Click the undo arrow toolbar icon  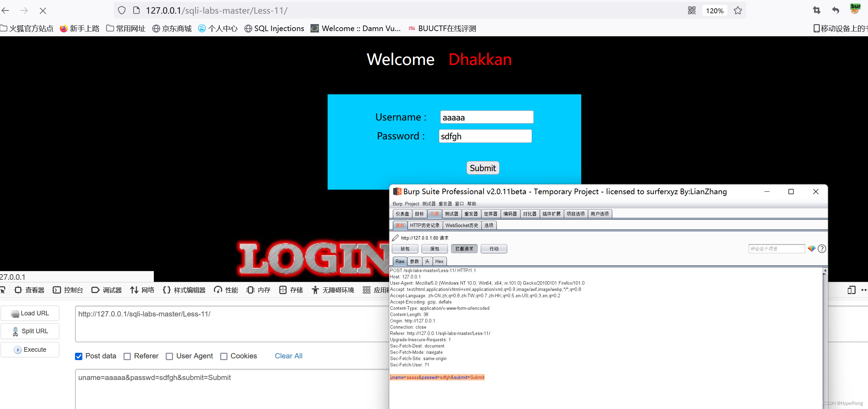(x=836, y=10)
